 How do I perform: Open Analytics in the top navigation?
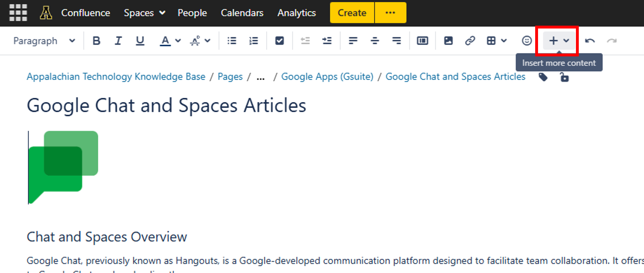[297, 13]
